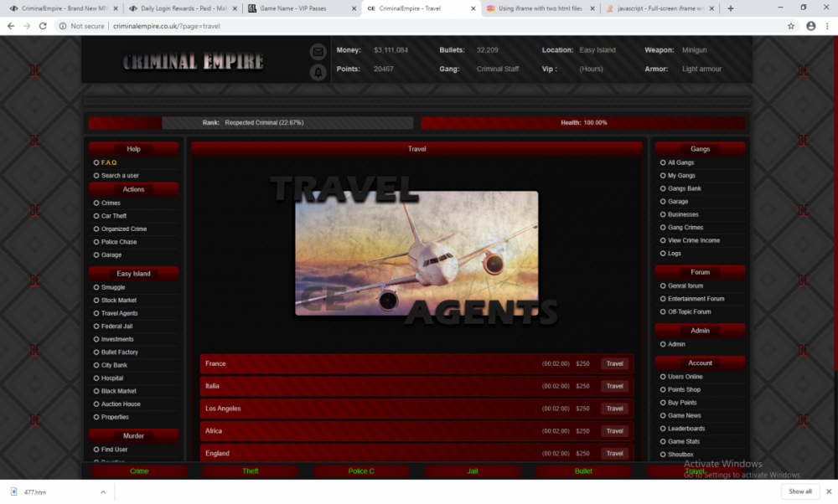Open the messages envelope icon
Screen dimensions: 838x504
(x=318, y=51)
